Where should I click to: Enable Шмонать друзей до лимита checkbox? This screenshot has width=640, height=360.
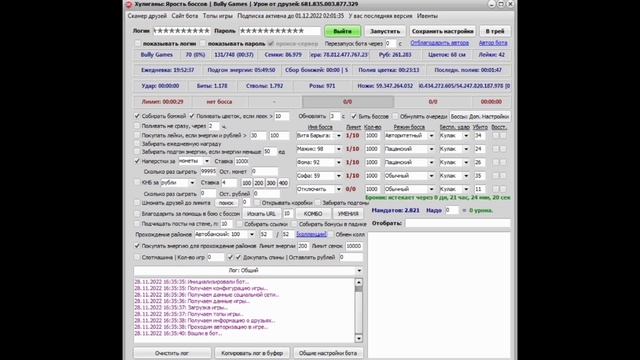137,202
